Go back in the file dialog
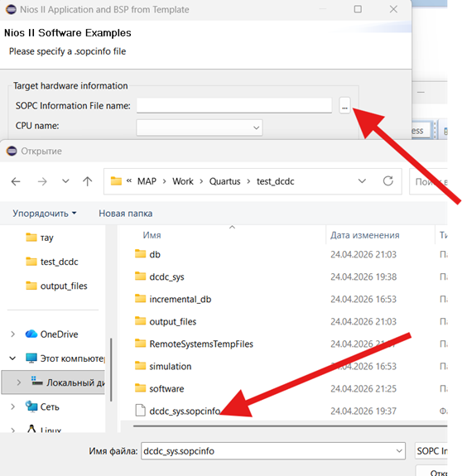 point(16,181)
